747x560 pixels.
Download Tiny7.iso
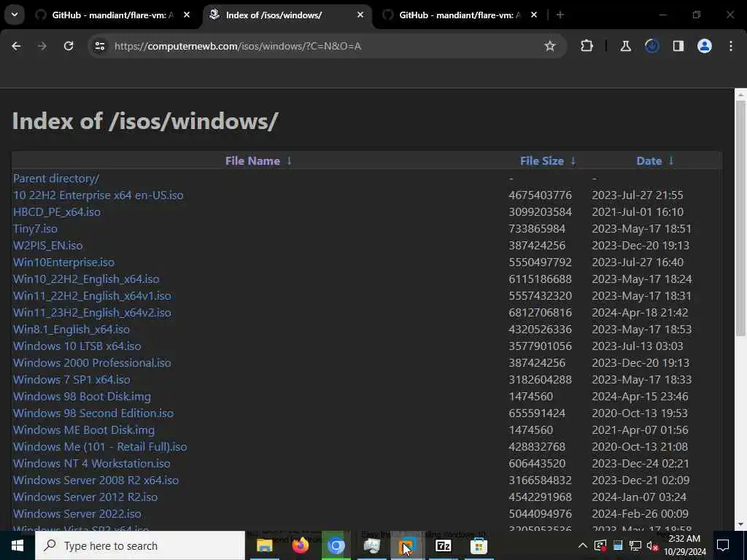(x=35, y=228)
